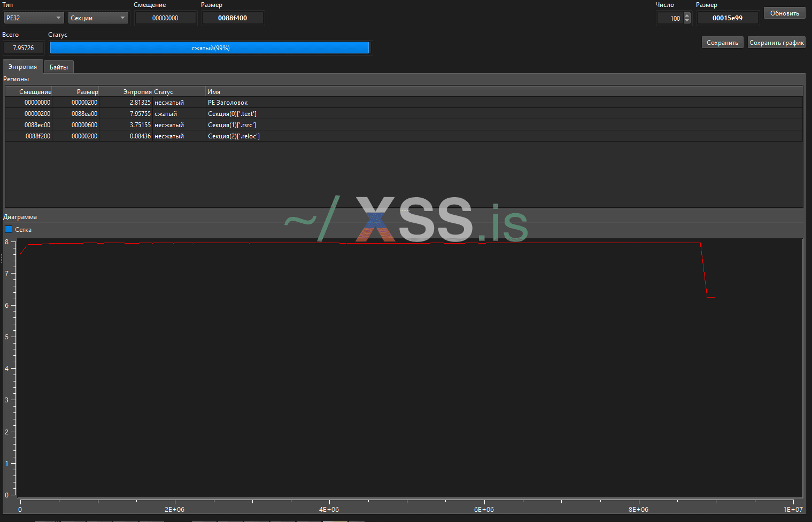The width and height of the screenshot is (812, 522).
Task: Click entropy value 7.95755 in regions table
Action: coord(140,114)
